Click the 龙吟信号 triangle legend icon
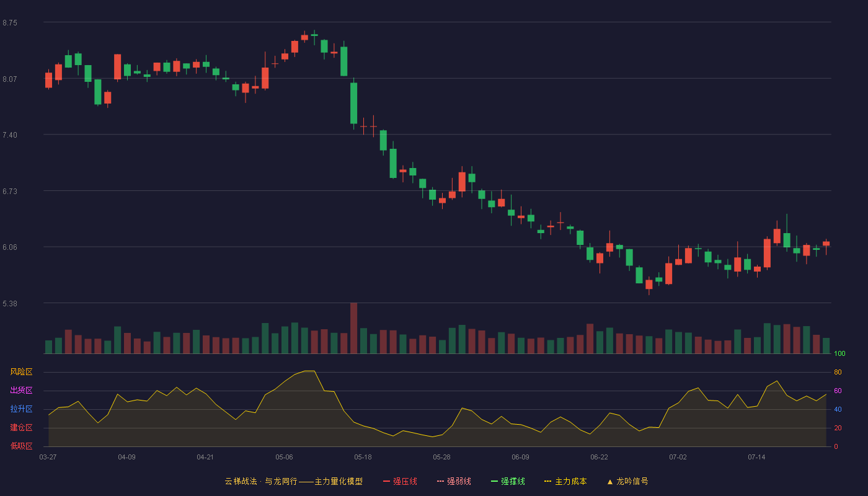868x496 pixels. pos(609,481)
